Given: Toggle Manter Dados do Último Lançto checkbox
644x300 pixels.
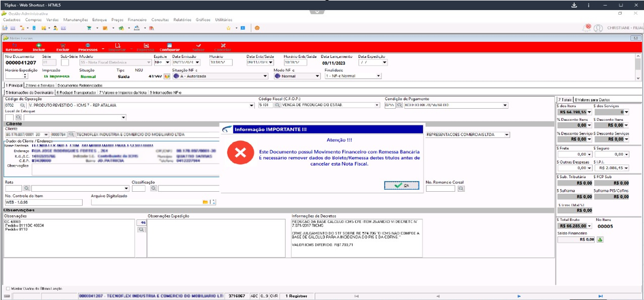Looking at the screenshot, I should (x=7, y=288).
